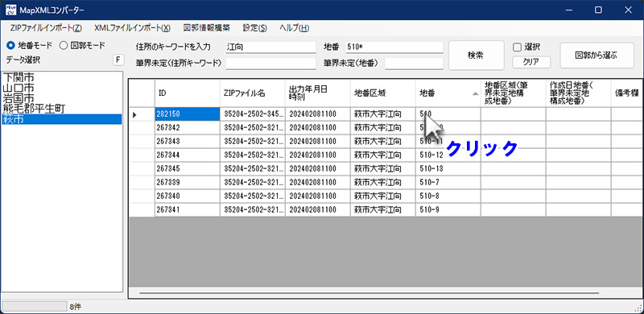Click the 萩市大字江向 cell in row 267345
The height and width of the screenshot is (314, 644).
383,168
